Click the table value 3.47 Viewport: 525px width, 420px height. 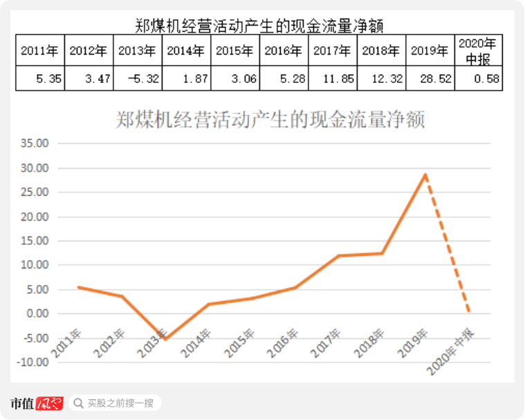coord(98,79)
